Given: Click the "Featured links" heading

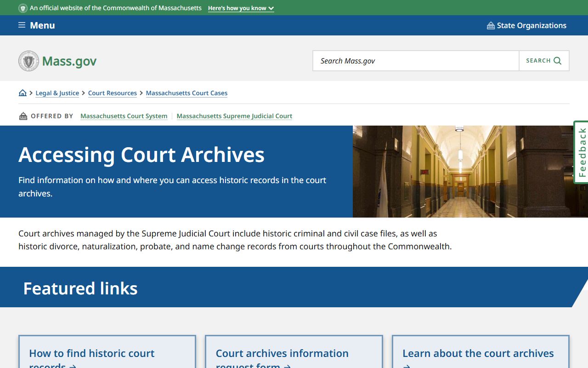Looking at the screenshot, I should click(x=80, y=288).
